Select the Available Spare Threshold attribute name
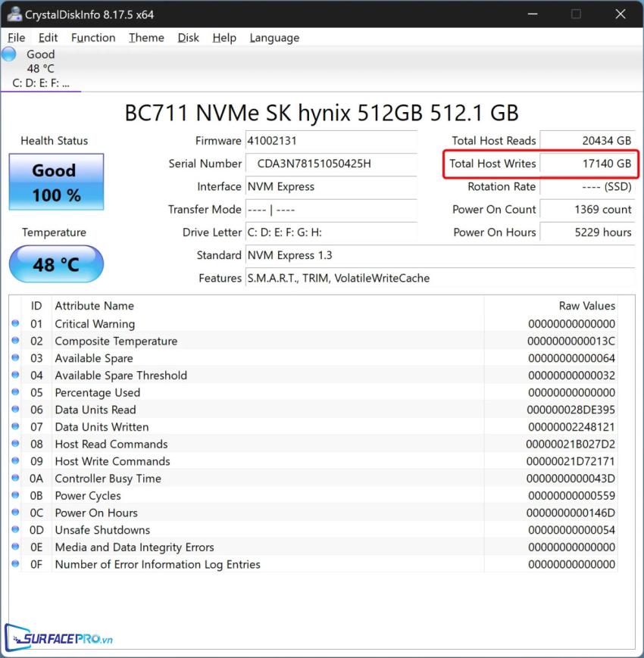Viewport: 644px width, 658px height. tap(121, 376)
